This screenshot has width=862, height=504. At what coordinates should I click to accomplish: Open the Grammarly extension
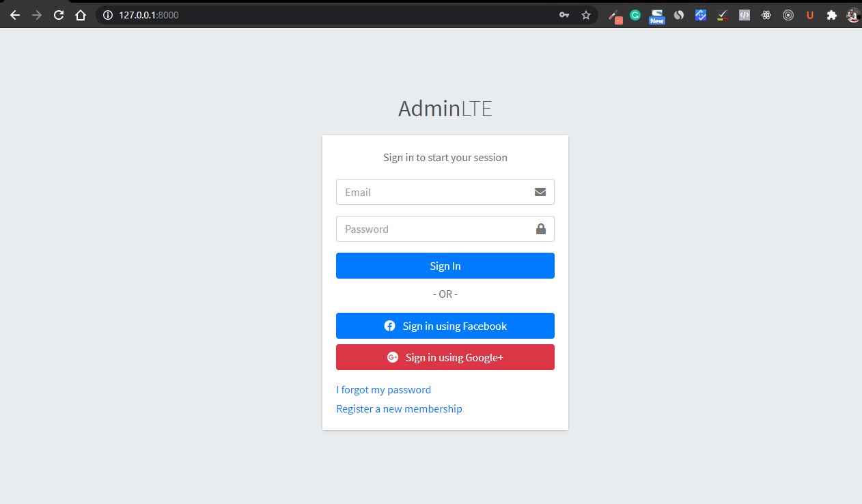coord(635,14)
